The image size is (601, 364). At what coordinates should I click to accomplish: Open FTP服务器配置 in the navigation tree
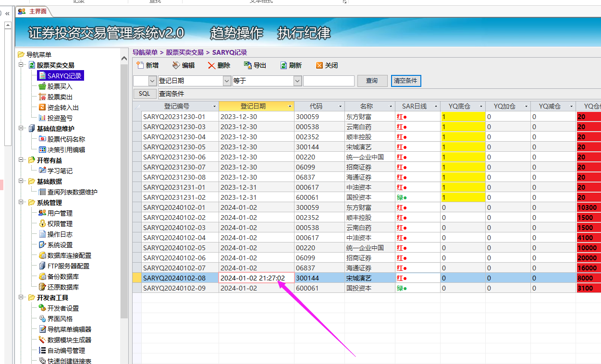coord(68,266)
